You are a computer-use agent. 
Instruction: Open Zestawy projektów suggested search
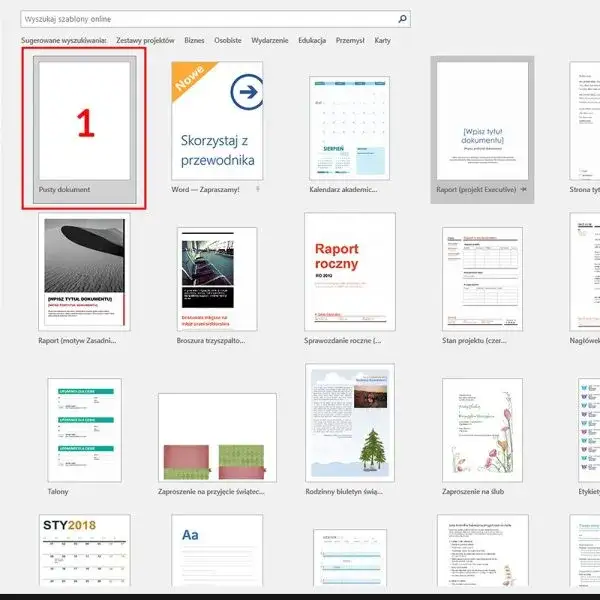(x=145, y=40)
